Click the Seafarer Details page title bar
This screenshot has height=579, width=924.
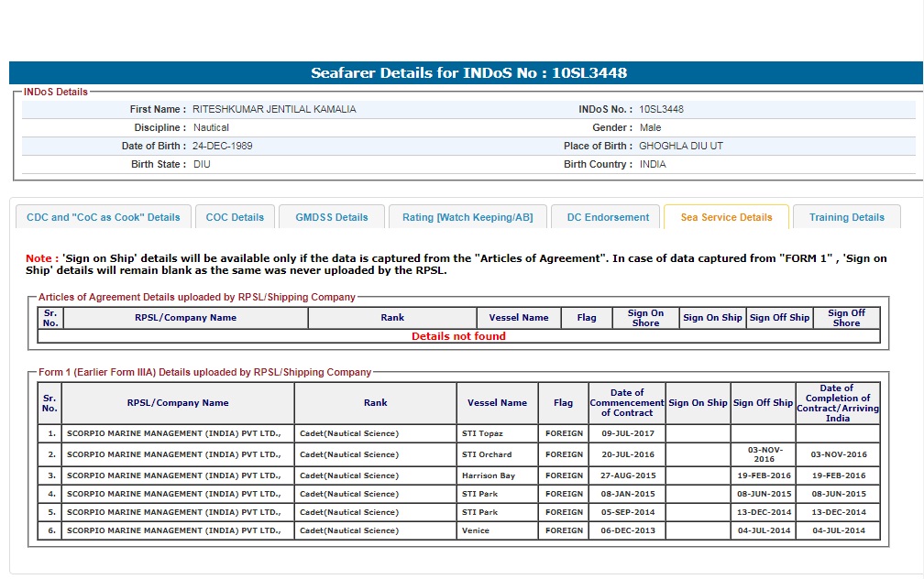coord(467,73)
